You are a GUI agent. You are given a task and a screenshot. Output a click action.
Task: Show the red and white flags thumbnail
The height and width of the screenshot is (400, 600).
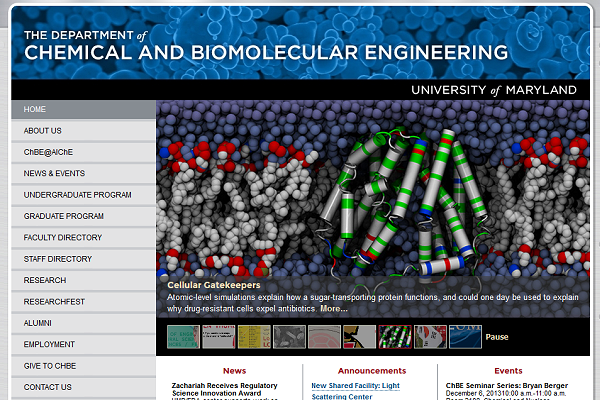coord(430,337)
